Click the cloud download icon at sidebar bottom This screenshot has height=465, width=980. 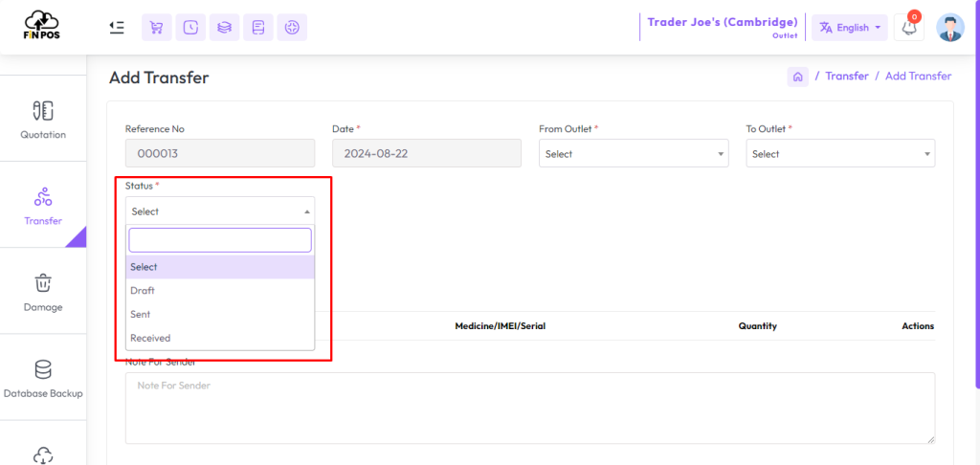click(x=42, y=454)
